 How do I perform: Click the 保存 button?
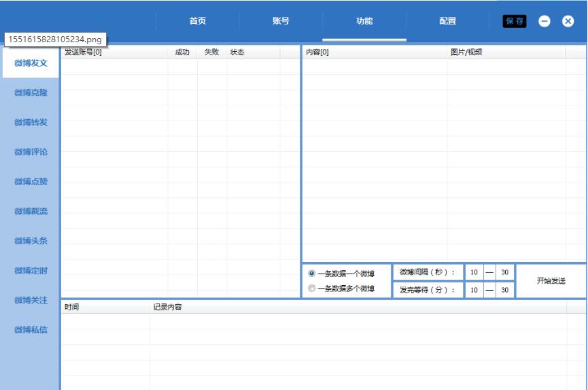pos(515,21)
